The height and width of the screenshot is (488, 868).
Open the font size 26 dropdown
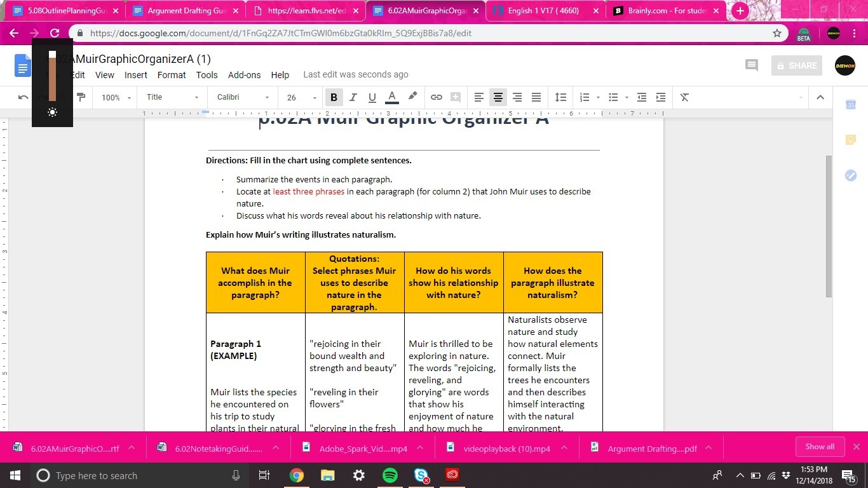(x=301, y=97)
